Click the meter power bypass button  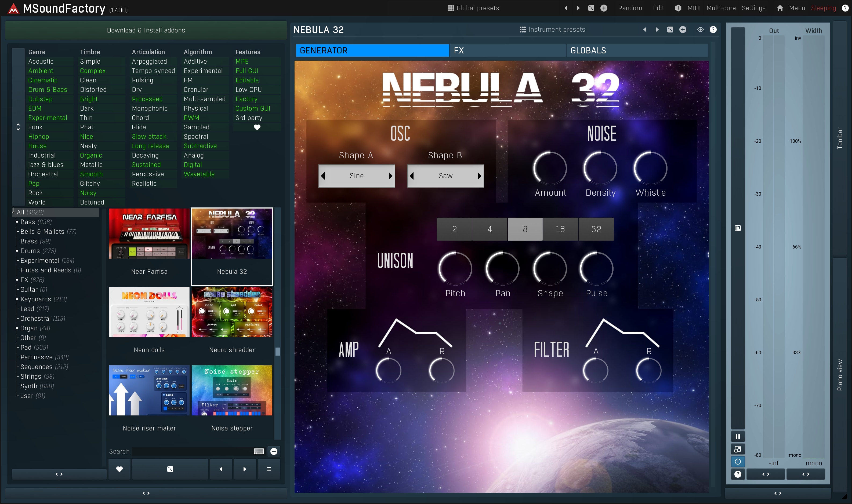(x=738, y=462)
